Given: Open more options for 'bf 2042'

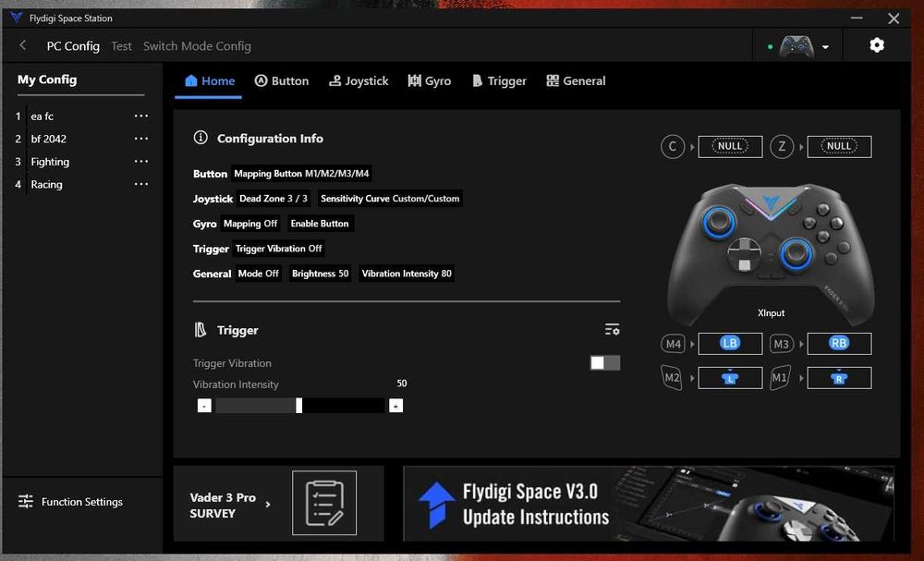Looking at the screenshot, I should tap(140, 139).
